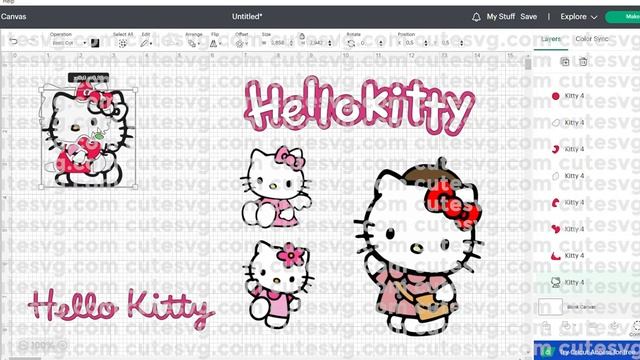Select All objects on the canvas
The width and height of the screenshot is (640, 360).
122,43
